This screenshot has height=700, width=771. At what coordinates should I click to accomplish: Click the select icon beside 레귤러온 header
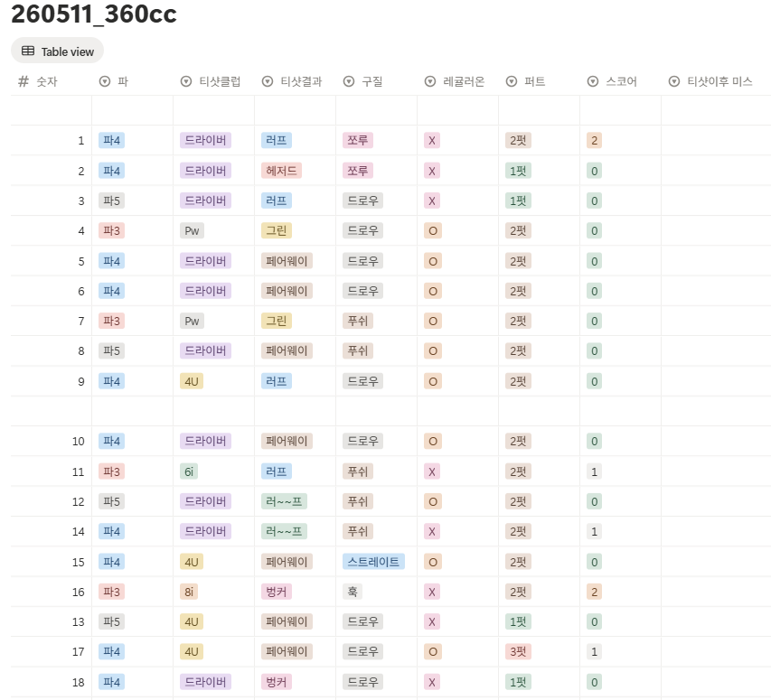pos(430,81)
